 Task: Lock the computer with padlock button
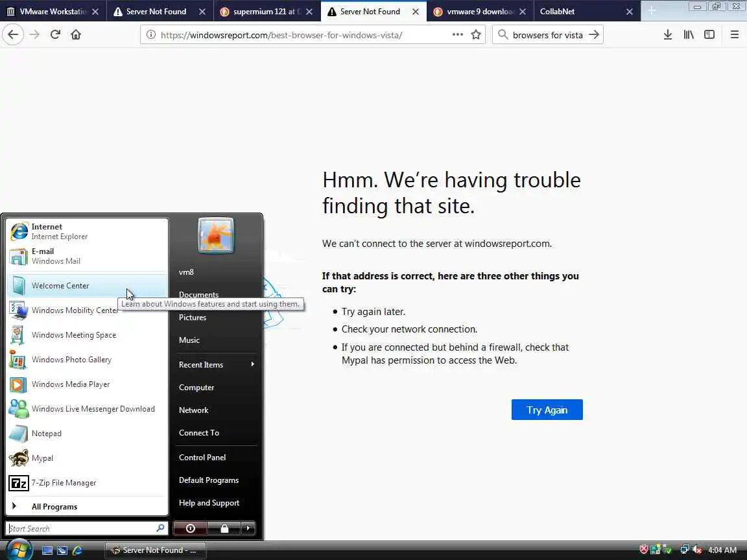point(224,528)
